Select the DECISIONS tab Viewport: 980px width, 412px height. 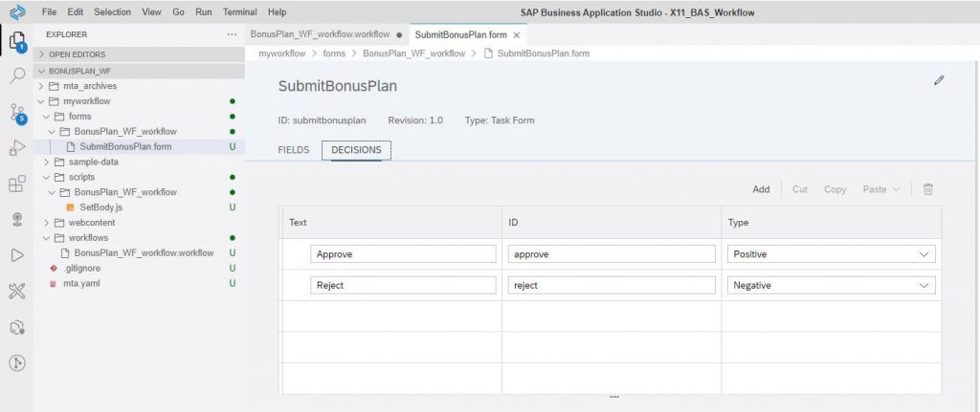point(356,150)
